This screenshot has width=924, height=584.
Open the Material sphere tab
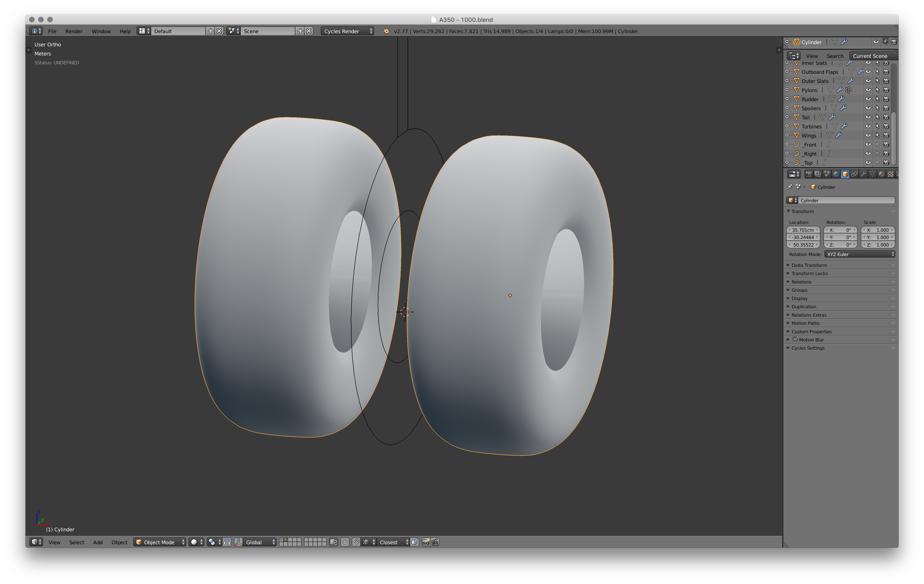point(881,174)
